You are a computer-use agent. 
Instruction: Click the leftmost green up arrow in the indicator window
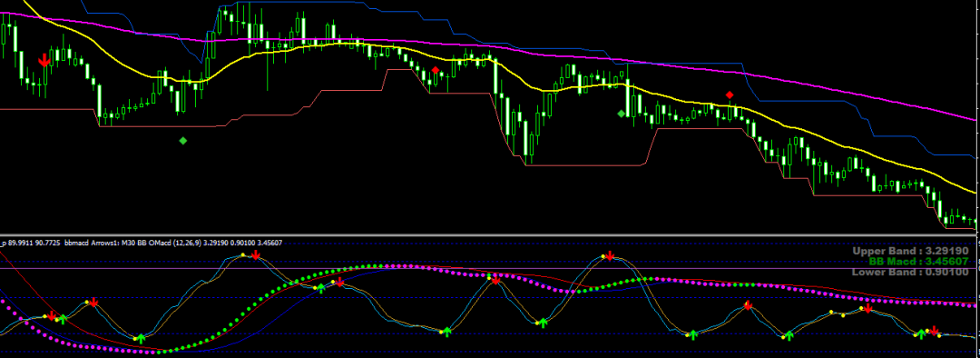click(63, 319)
